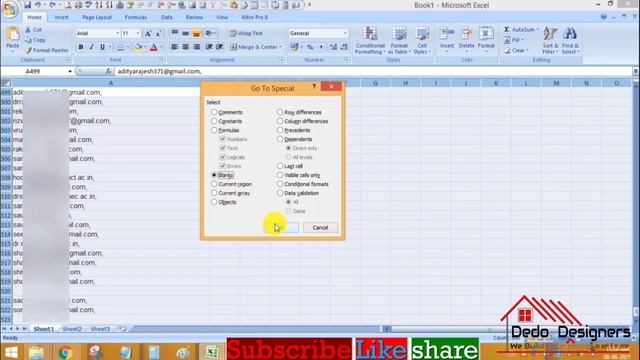Switch to the Insert ribbon tab
This screenshot has height=360, width=640.
point(62,18)
